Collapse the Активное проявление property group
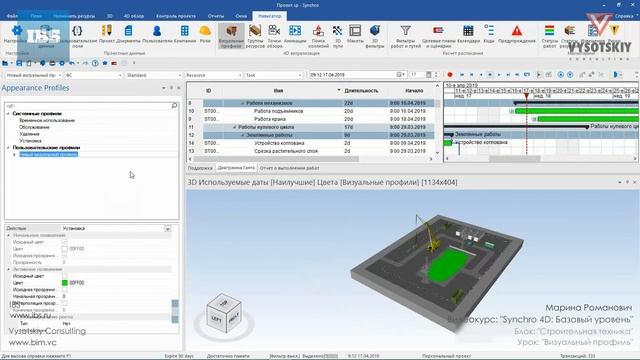 pyautogui.click(x=9, y=269)
